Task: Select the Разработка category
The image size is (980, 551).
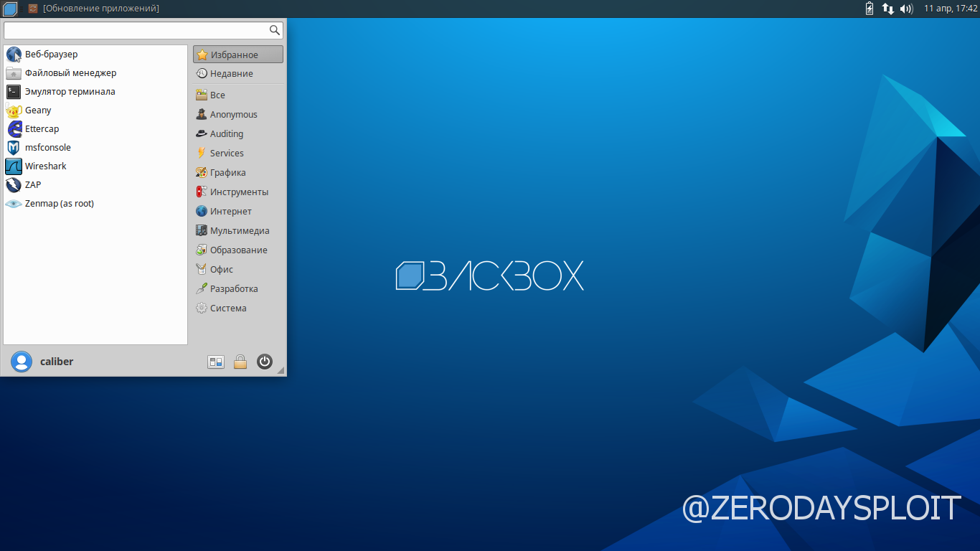Action: [238, 289]
